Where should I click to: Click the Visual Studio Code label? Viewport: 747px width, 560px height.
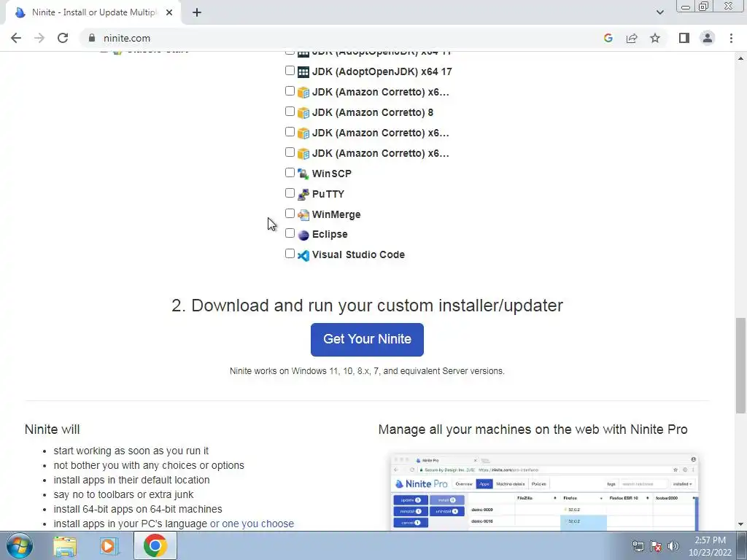[x=358, y=254]
